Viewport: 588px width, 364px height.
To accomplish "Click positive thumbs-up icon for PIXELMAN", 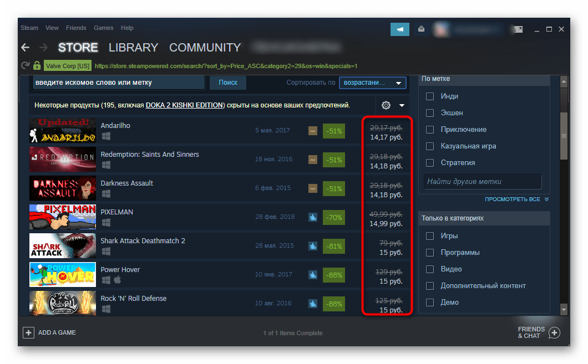I will coord(313,217).
